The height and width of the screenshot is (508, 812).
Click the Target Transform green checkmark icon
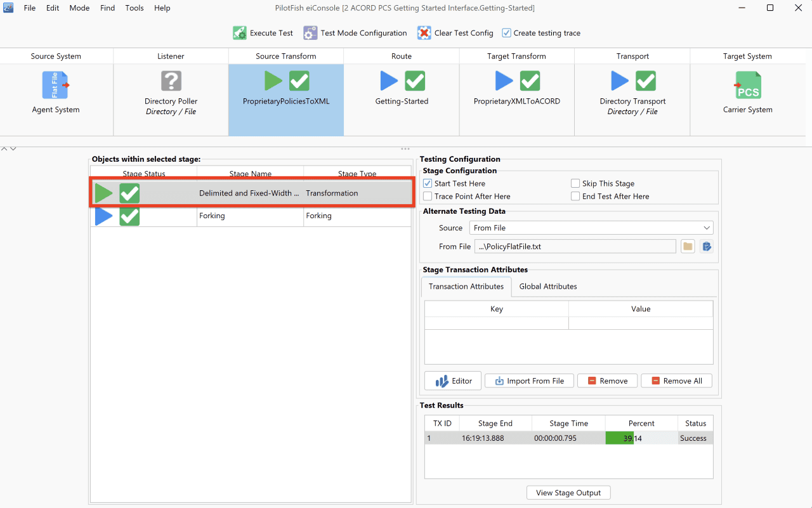530,81
